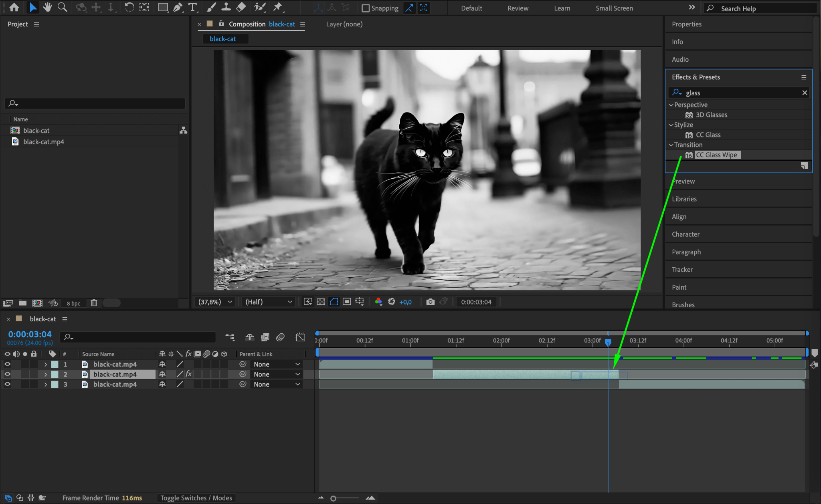Open the magnification dropdown showing 37,8%
Image resolution: width=821 pixels, height=504 pixels.
pos(215,302)
